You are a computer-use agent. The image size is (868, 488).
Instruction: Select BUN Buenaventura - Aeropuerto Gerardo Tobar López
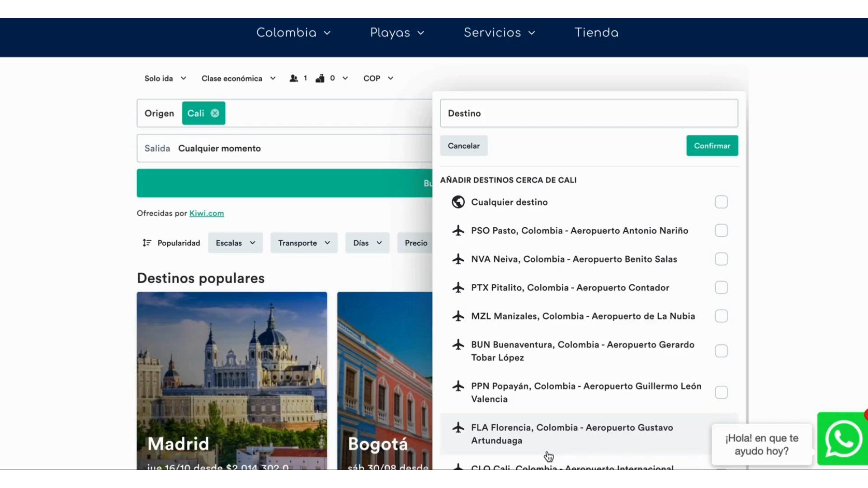(589, 351)
